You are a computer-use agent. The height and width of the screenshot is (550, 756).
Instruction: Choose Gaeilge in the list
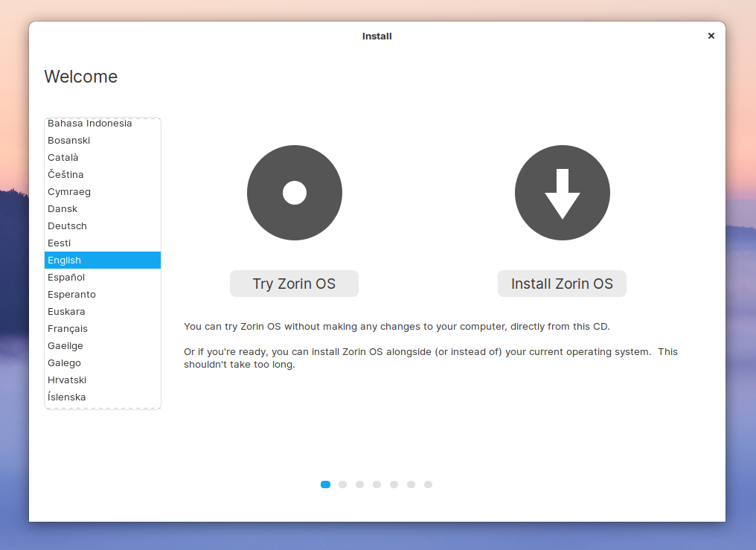point(103,345)
